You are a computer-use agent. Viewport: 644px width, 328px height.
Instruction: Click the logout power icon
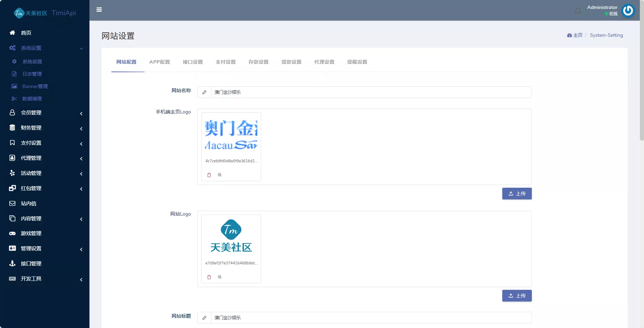coord(628,10)
